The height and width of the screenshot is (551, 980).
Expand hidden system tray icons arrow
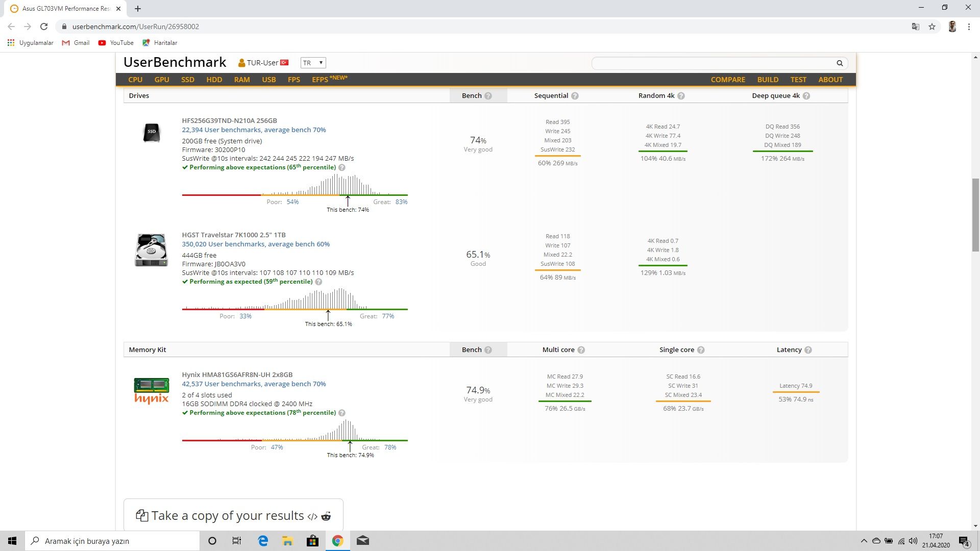coord(864,541)
